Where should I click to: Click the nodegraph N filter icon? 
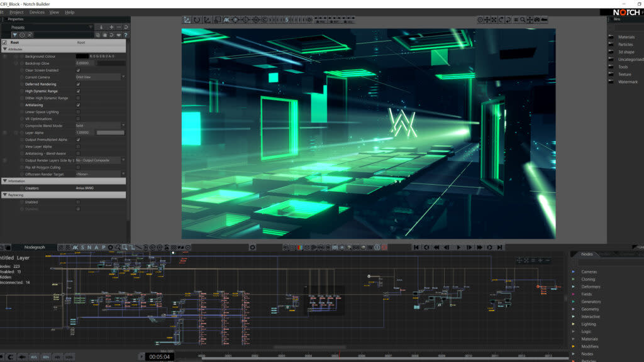point(89,248)
